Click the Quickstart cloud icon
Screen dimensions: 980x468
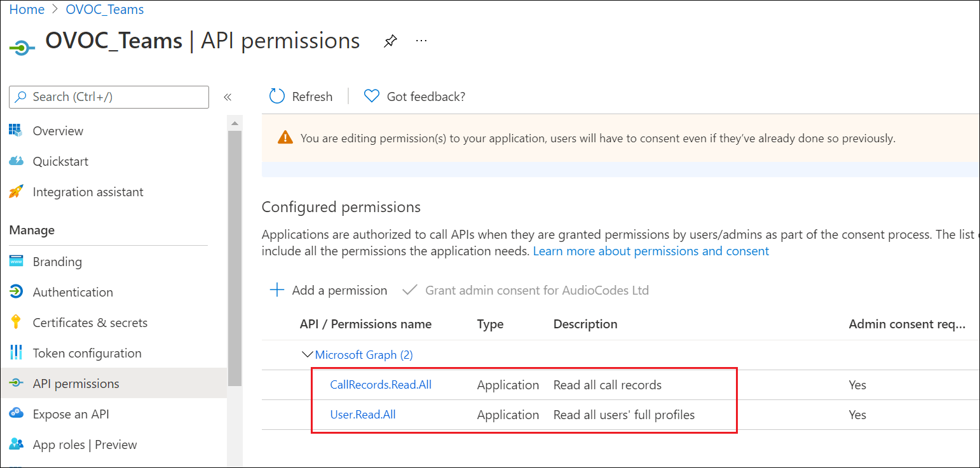point(17,161)
